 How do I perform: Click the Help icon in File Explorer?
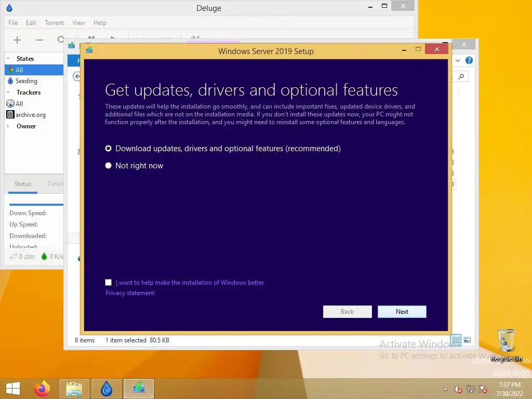pos(469,60)
